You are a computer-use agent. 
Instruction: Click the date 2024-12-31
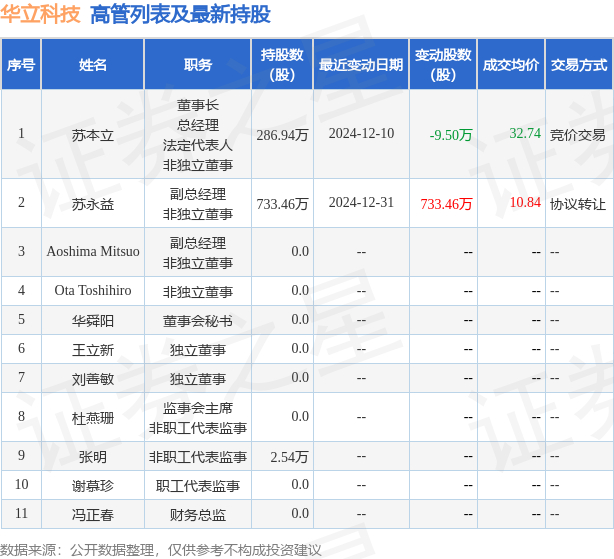tap(361, 202)
